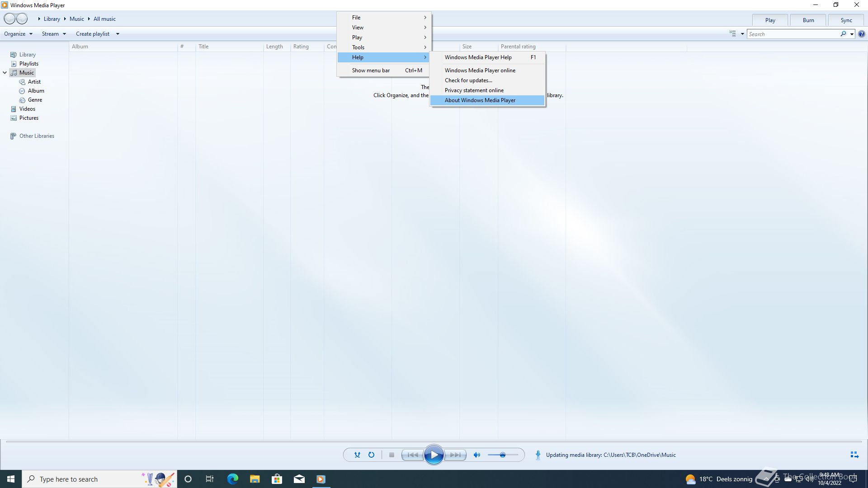Click the seek bar above playback controls
Screen dimensions: 868x488
(x=434, y=441)
